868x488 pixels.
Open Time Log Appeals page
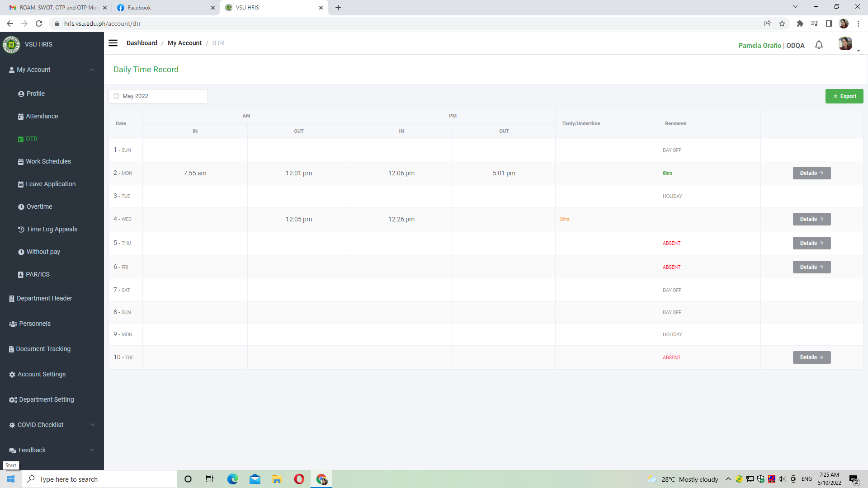52,229
